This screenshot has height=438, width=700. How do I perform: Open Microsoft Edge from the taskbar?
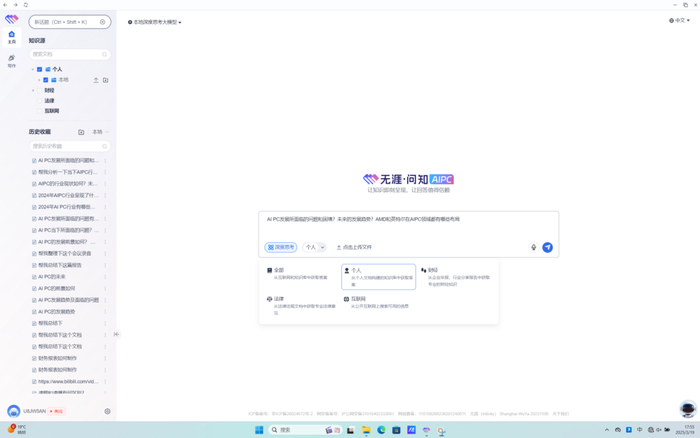point(381,430)
